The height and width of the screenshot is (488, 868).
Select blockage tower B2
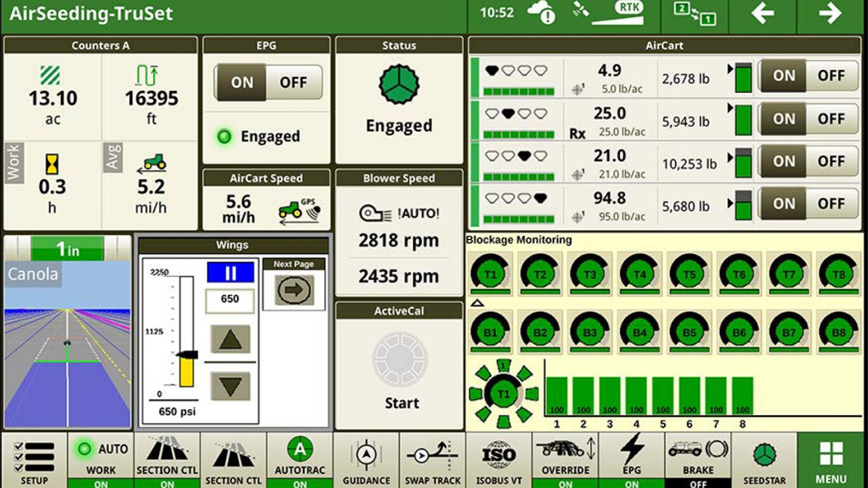click(540, 332)
